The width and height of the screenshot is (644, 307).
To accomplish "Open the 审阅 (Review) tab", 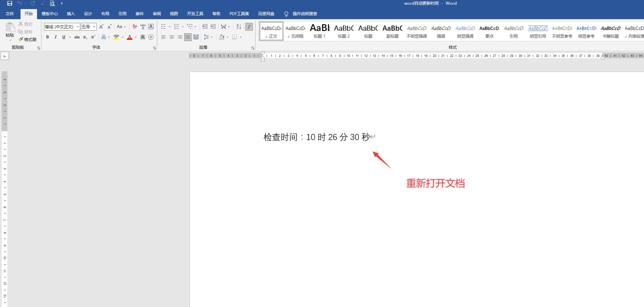I will coord(157,14).
